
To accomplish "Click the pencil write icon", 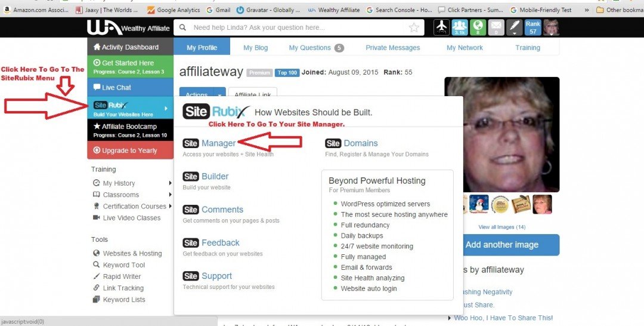I will coord(514,27).
